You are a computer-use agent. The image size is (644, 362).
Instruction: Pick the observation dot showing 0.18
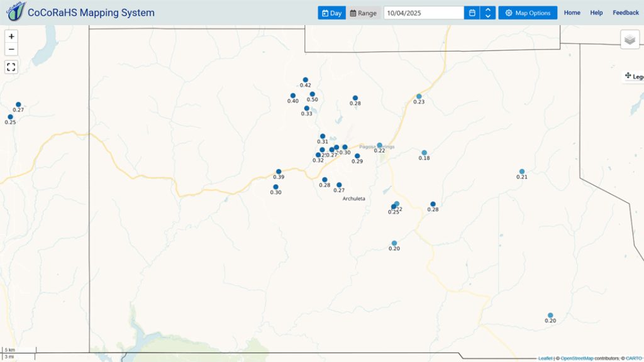425,153
